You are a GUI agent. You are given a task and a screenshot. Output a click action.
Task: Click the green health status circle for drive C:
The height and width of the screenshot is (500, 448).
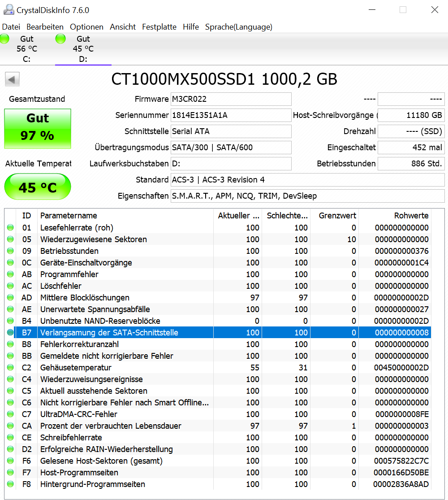tap(4, 39)
